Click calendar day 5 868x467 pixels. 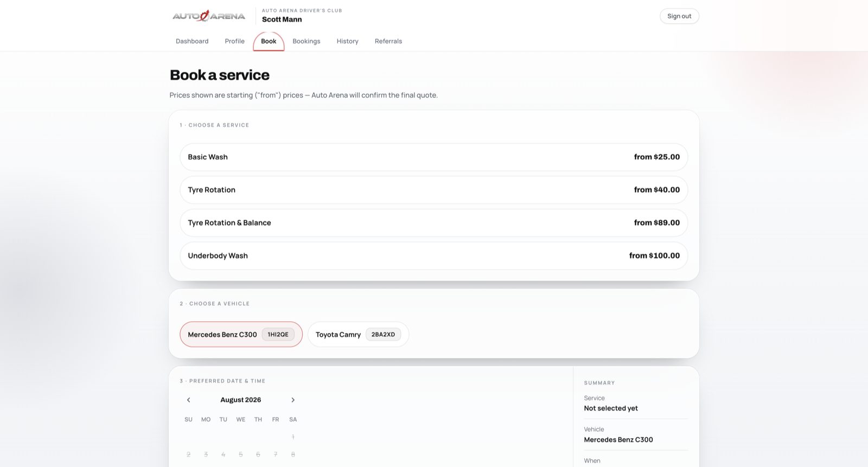(x=241, y=455)
